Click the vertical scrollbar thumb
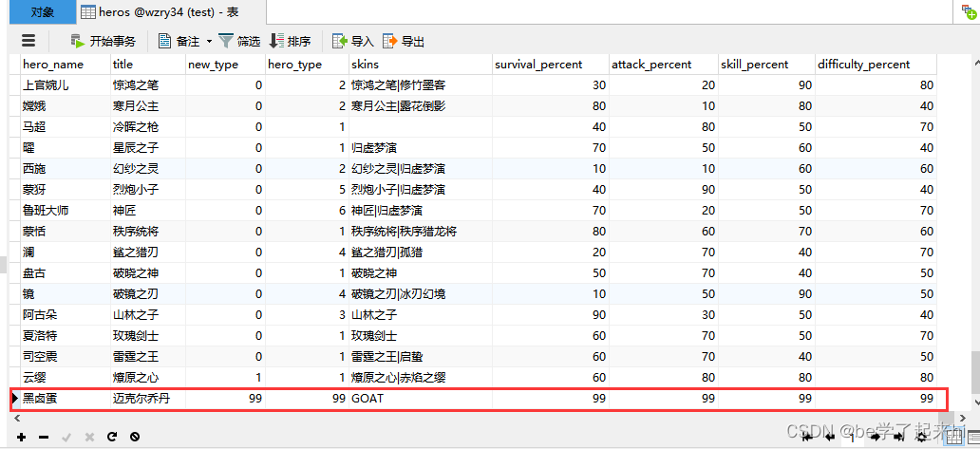This screenshot has height=449, width=980. coord(974,370)
